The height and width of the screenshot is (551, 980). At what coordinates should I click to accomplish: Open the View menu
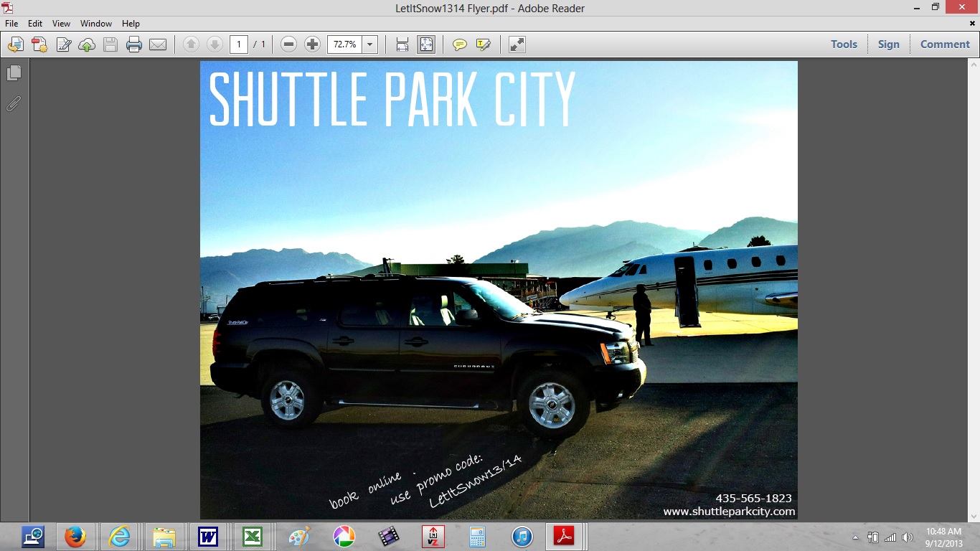point(61,24)
